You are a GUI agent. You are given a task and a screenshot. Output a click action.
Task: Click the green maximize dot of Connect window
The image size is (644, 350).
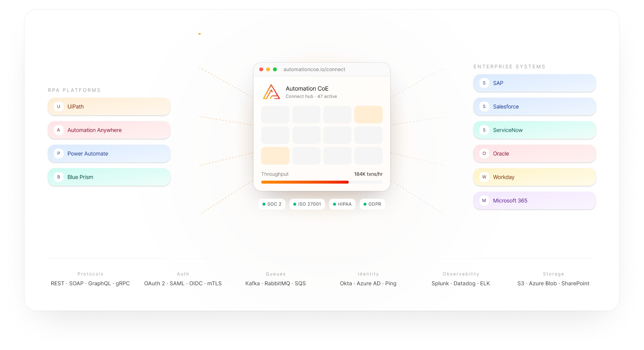275,69
